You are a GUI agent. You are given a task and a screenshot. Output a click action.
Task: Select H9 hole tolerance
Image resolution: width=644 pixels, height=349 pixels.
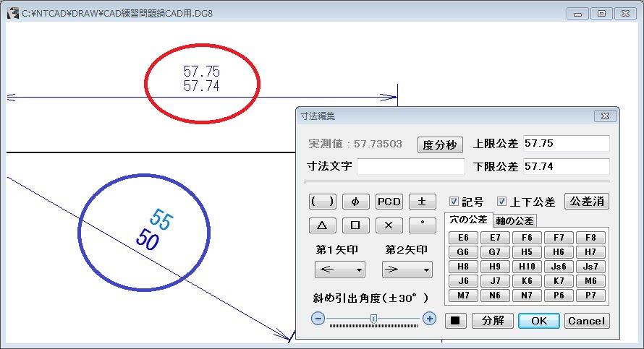pos(495,267)
